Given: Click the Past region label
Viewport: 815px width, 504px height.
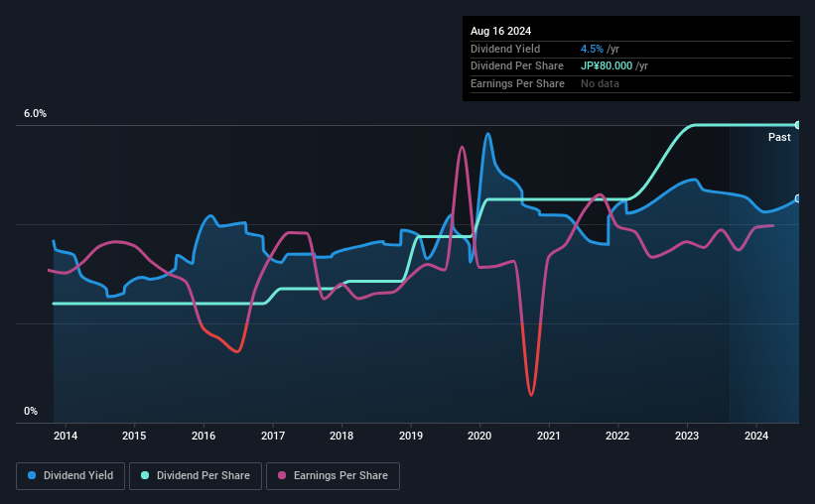Looking at the screenshot, I should point(779,137).
